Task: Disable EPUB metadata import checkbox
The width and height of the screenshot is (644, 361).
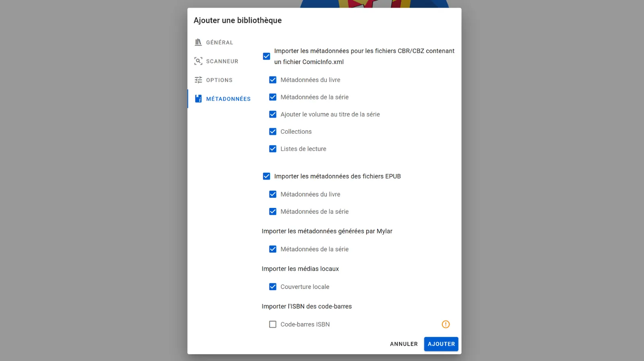Action: [x=266, y=176]
